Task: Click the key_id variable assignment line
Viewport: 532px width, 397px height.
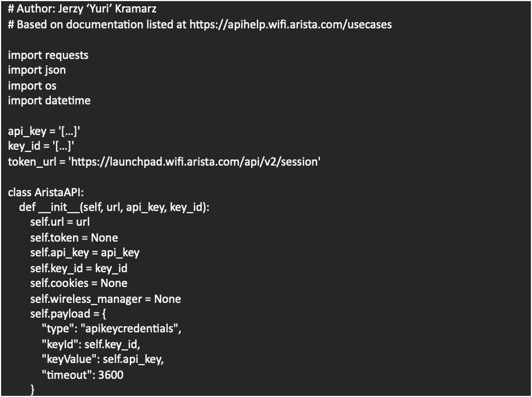Action: (41, 147)
